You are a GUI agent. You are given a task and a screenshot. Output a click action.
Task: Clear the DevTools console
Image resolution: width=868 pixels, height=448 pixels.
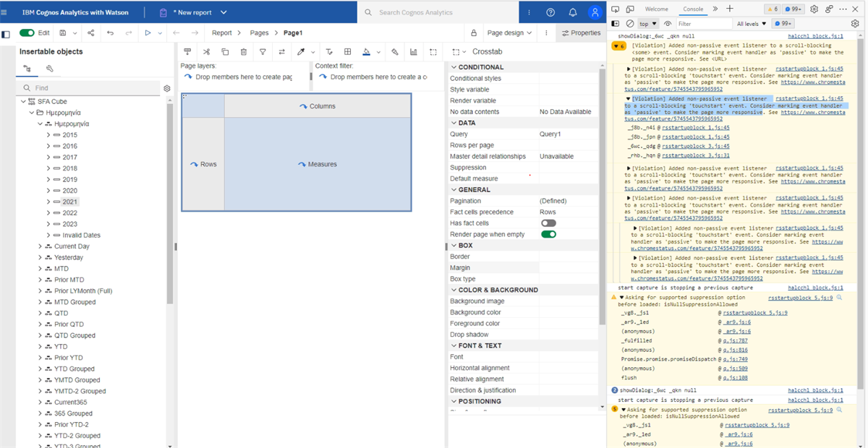(630, 24)
